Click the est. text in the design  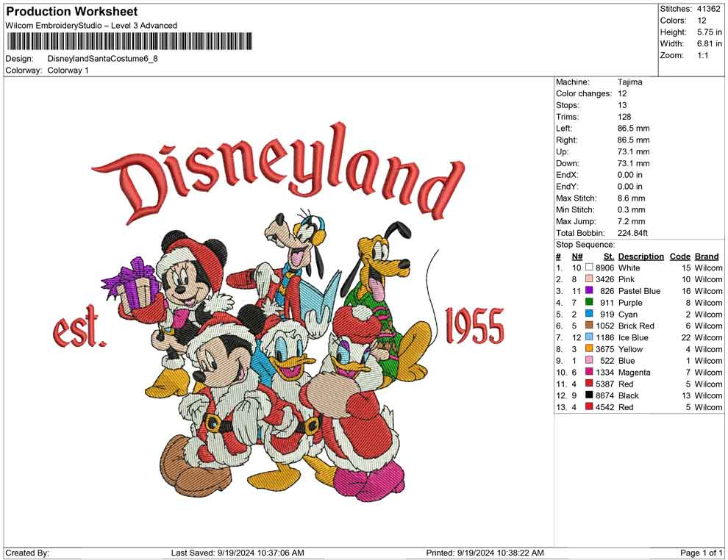pyautogui.click(x=79, y=326)
